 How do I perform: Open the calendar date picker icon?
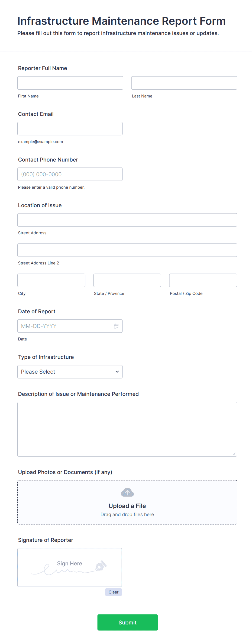point(116,326)
